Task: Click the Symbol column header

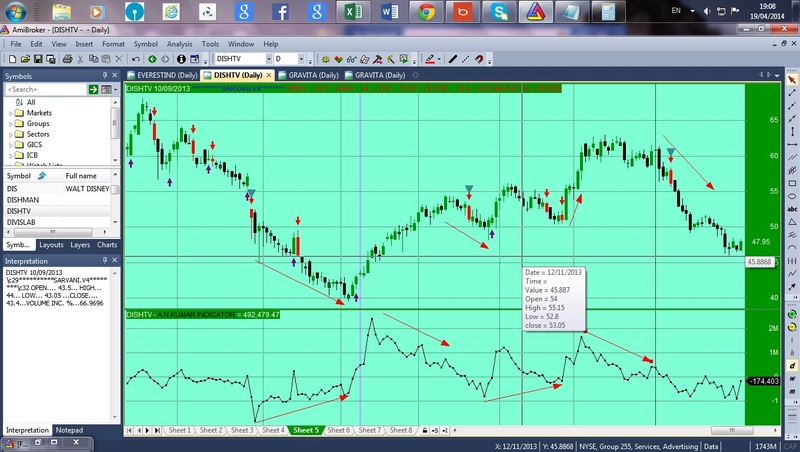Action: [32, 175]
